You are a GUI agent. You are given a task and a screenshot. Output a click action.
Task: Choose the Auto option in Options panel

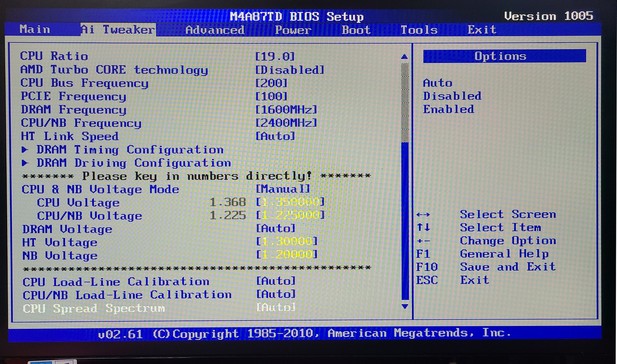point(437,83)
